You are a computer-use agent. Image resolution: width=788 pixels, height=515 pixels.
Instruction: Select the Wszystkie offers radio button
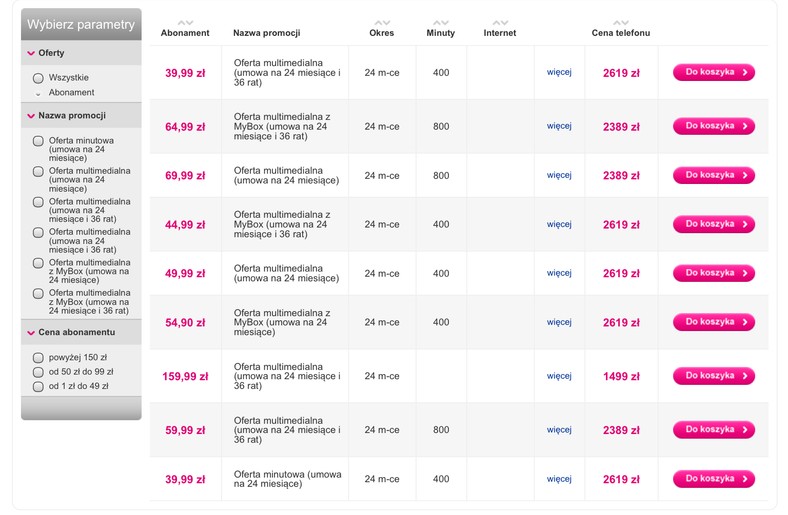click(x=38, y=78)
